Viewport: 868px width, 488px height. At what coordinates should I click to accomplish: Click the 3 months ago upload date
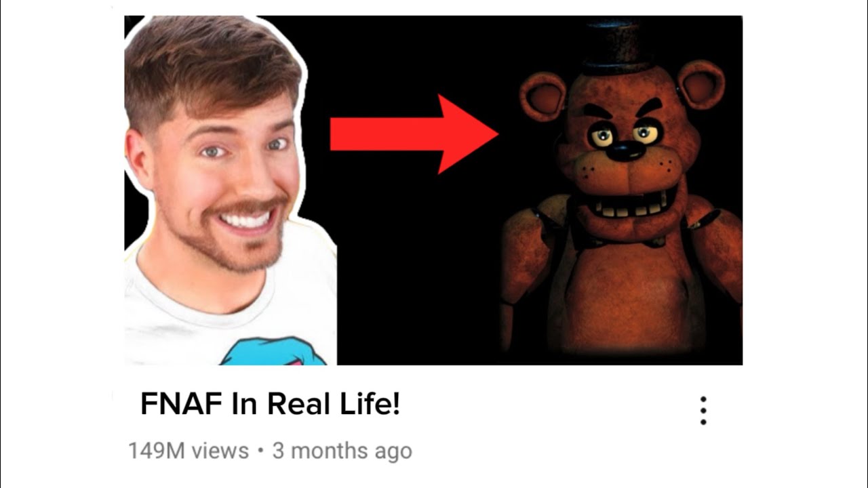[342, 451]
